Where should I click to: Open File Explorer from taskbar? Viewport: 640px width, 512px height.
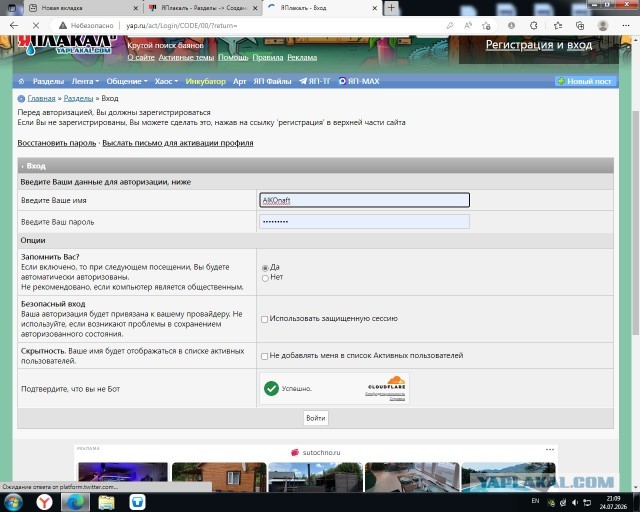pyautogui.click(x=106, y=502)
